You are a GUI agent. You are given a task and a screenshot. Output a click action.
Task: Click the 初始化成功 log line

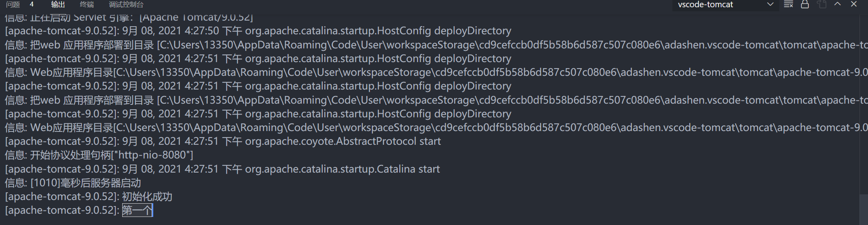pyautogui.click(x=88, y=197)
